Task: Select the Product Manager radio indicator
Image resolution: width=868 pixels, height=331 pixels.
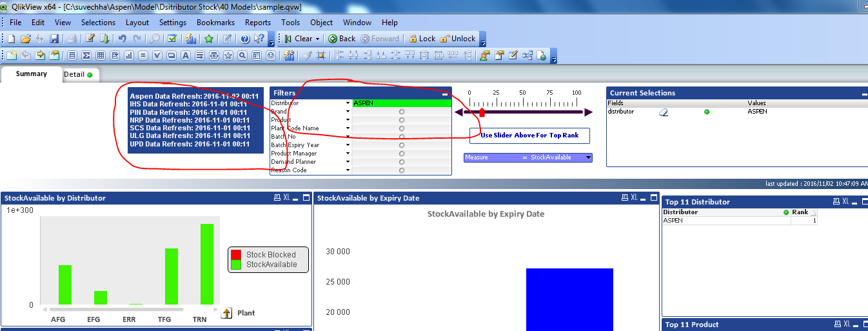Action: 402,154
